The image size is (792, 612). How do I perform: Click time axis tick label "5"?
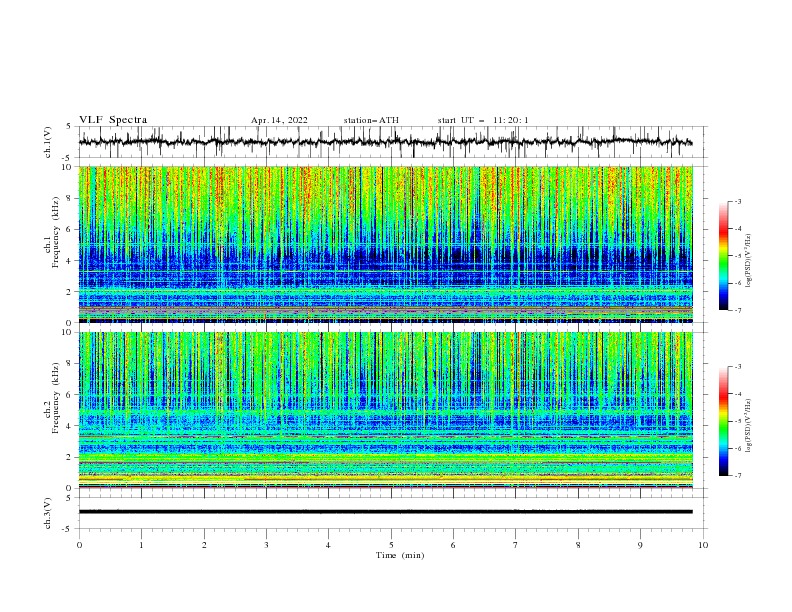[x=391, y=545]
